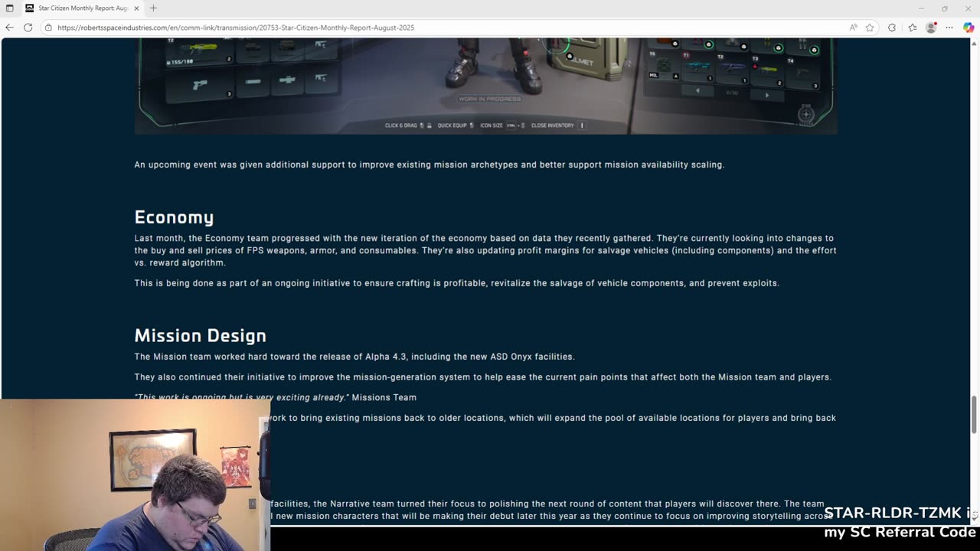Click the quote 'This work is ongoing but is very exciting already'
Screen dimensions: 980x551
tap(242, 397)
